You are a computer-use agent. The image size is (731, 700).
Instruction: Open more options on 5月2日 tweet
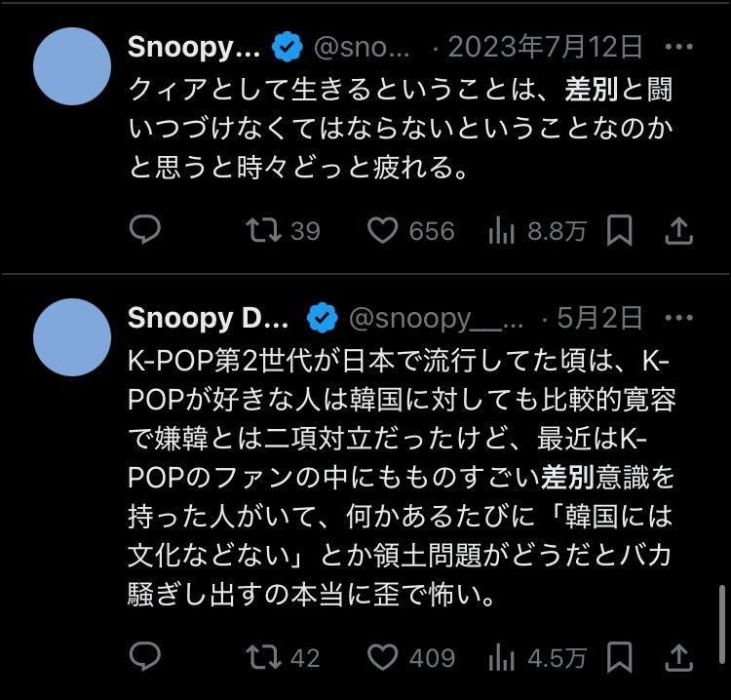pos(679,317)
